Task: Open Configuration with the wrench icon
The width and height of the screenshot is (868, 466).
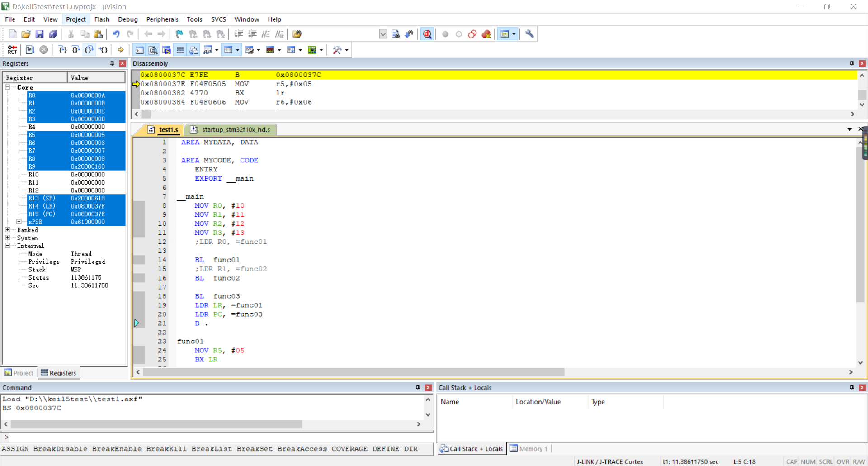Action: coord(529,34)
